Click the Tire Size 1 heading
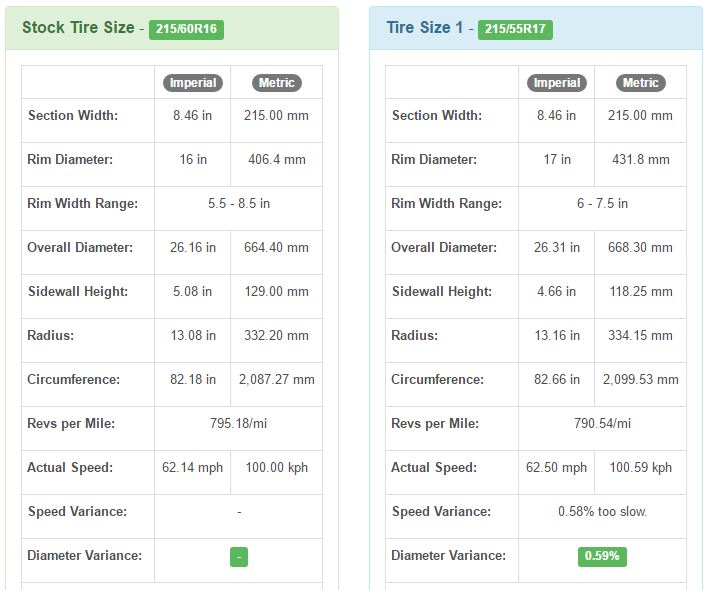Viewport: 708px width, 590px height. point(425,28)
